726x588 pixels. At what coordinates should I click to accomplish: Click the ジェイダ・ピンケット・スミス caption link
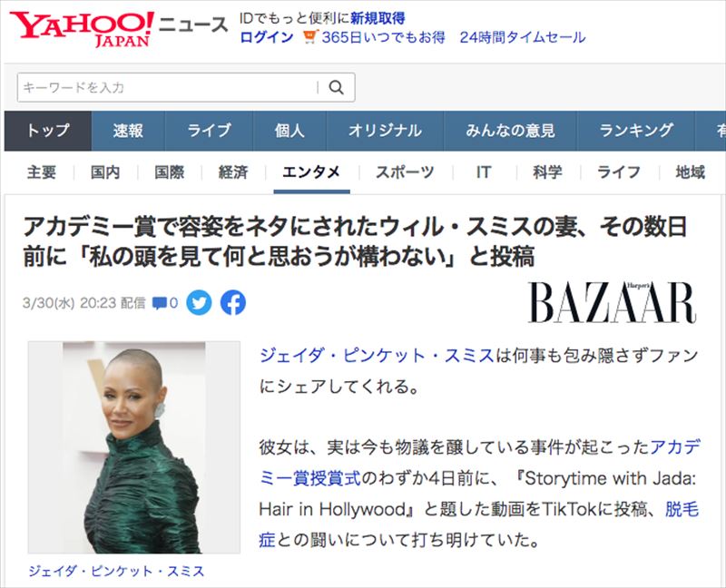pos(116,571)
